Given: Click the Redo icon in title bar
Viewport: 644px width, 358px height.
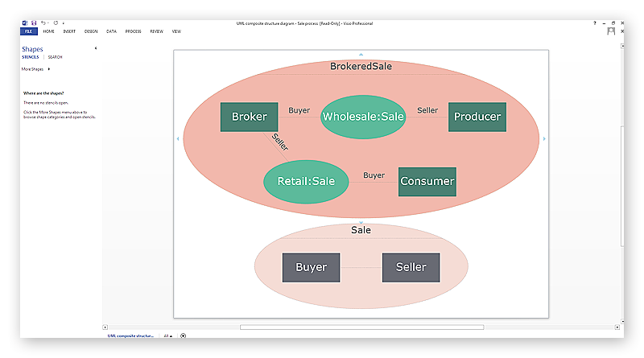Looking at the screenshot, I should click(56, 23).
